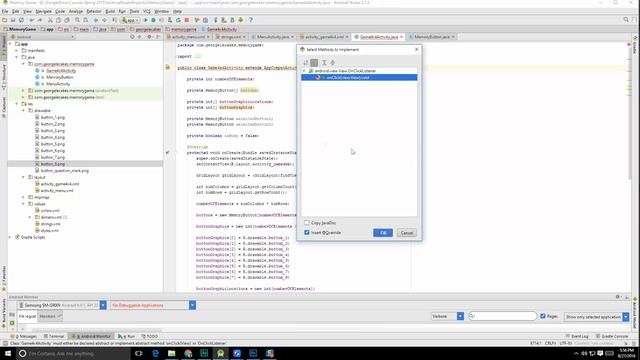Select onClick(View):void method in dialog list

pyautogui.click(x=359, y=78)
